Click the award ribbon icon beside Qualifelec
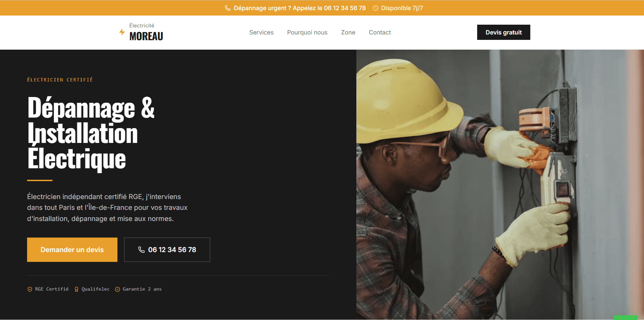The image size is (644, 320). 76,289
